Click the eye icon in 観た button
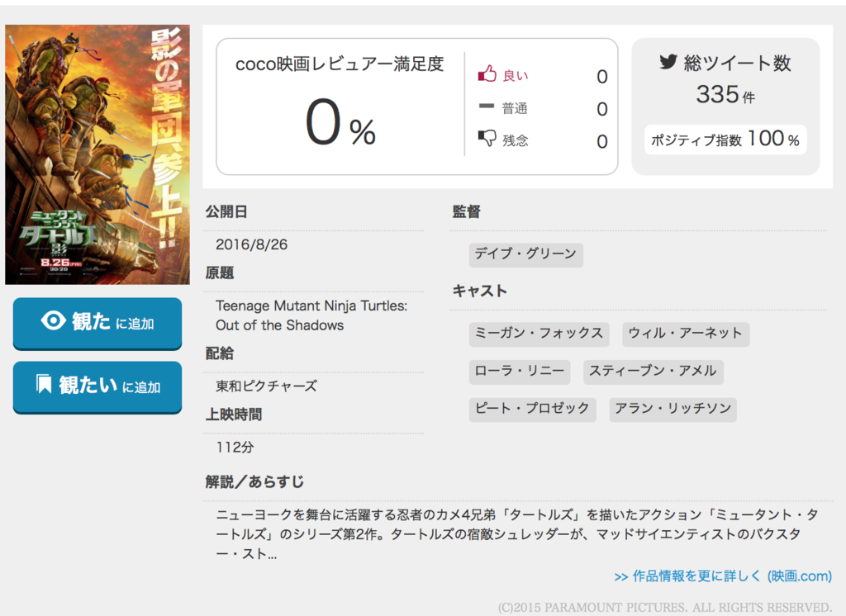The image size is (846, 616). pos(53,320)
